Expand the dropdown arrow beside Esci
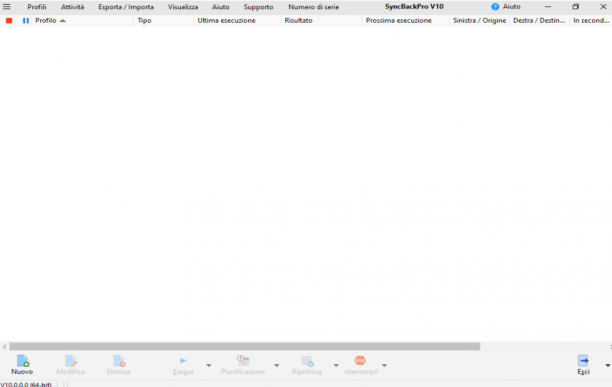 click(608, 366)
